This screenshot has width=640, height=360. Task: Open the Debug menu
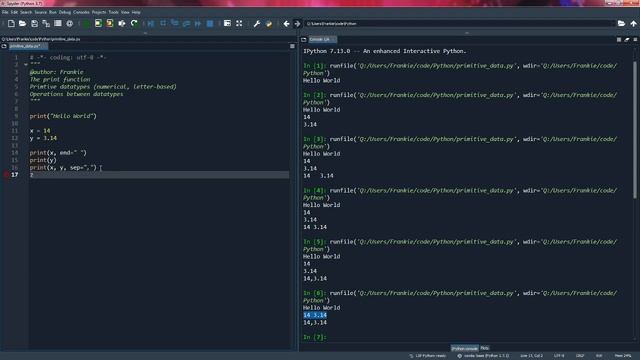(65, 12)
